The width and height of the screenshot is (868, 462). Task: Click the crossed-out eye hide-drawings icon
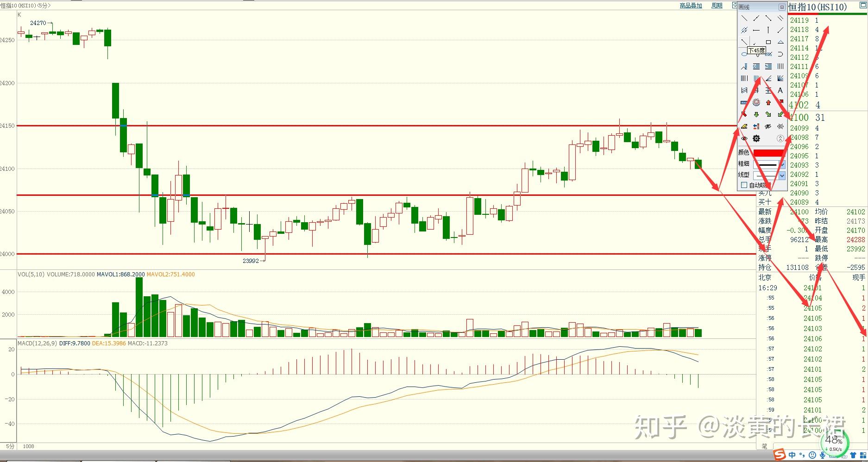click(x=768, y=126)
